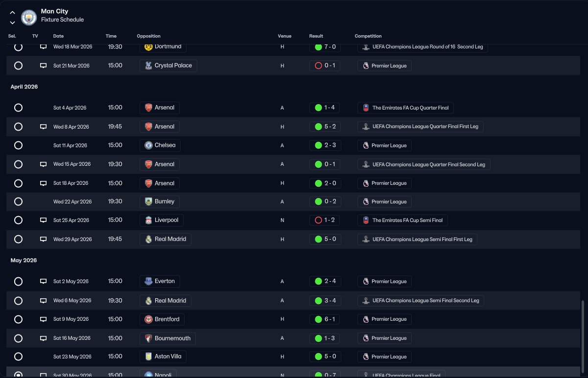Click FA Cup icon in Semi Final competition

pos(366,220)
